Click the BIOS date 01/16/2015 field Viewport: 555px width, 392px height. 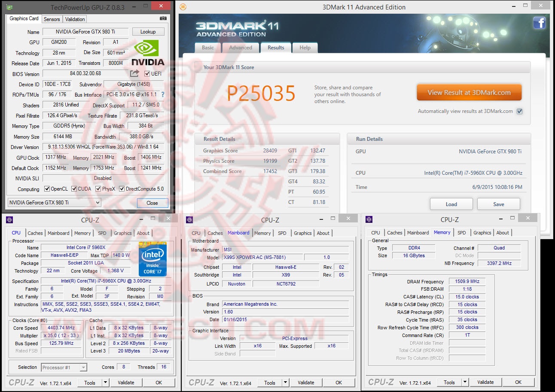pos(285,319)
